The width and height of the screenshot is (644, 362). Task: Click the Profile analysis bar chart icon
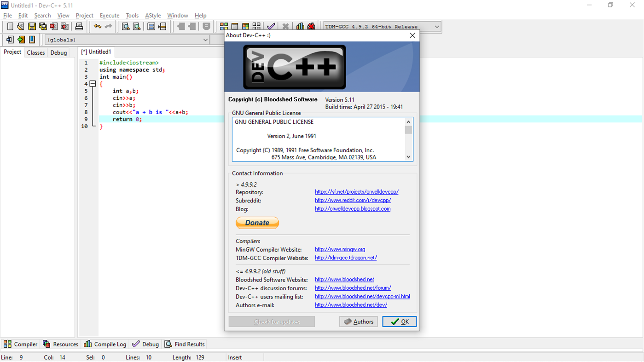coord(301,27)
